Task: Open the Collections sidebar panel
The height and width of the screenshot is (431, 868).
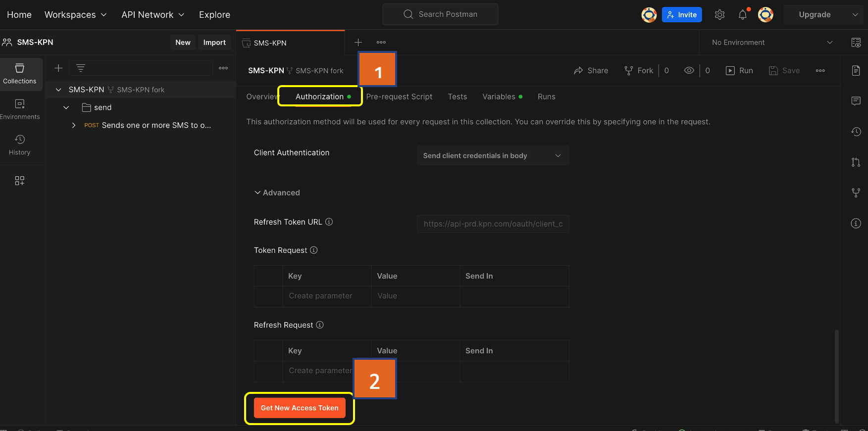Action: [x=20, y=74]
